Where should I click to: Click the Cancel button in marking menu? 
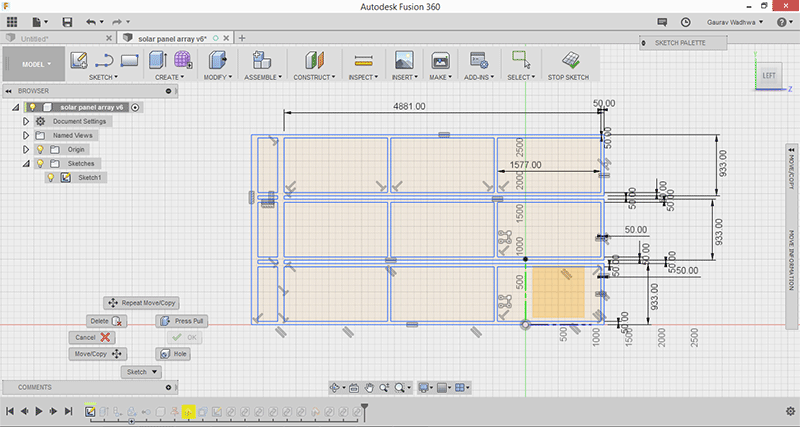(92, 338)
